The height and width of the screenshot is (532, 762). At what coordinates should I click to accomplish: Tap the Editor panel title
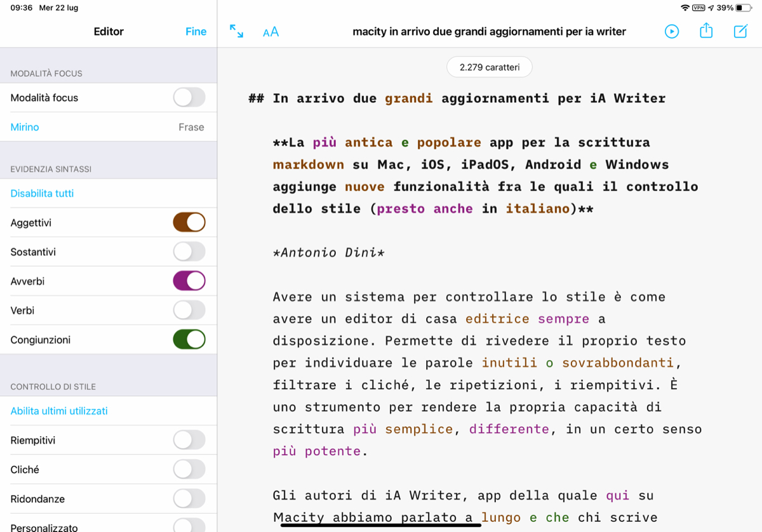(x=109, y=31)
